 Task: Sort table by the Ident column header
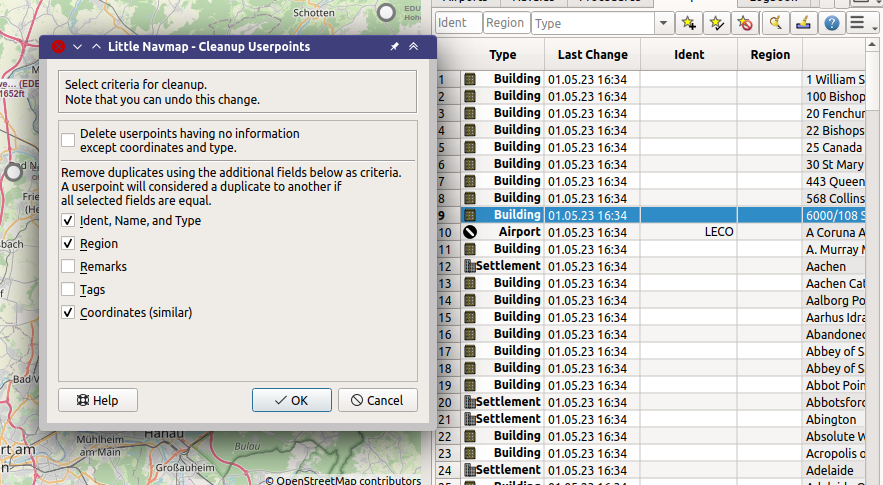(689, 55)
